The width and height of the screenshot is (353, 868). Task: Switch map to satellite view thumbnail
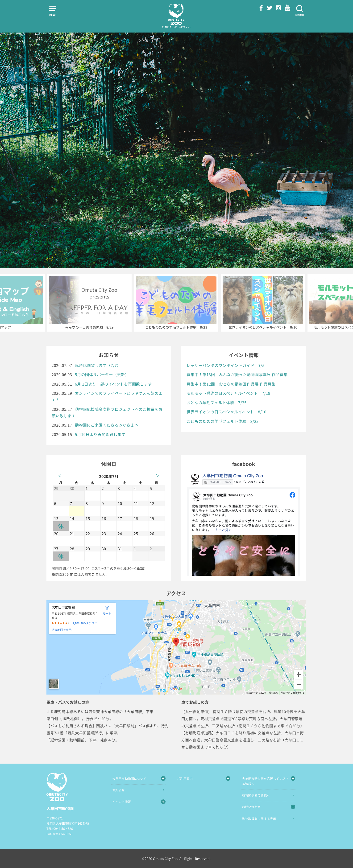[54, 684]
